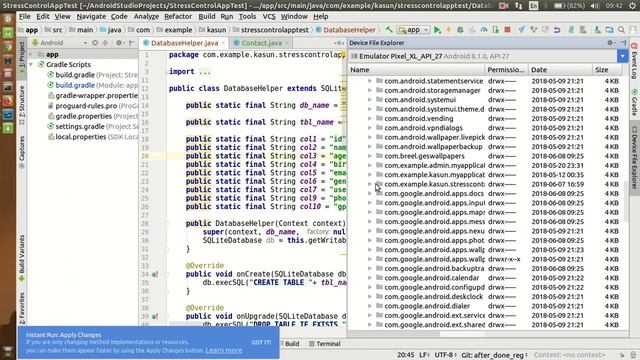Toggle the Gradle side tool window
The width and height of the screenshot is (640, 360).
[634, 102]
